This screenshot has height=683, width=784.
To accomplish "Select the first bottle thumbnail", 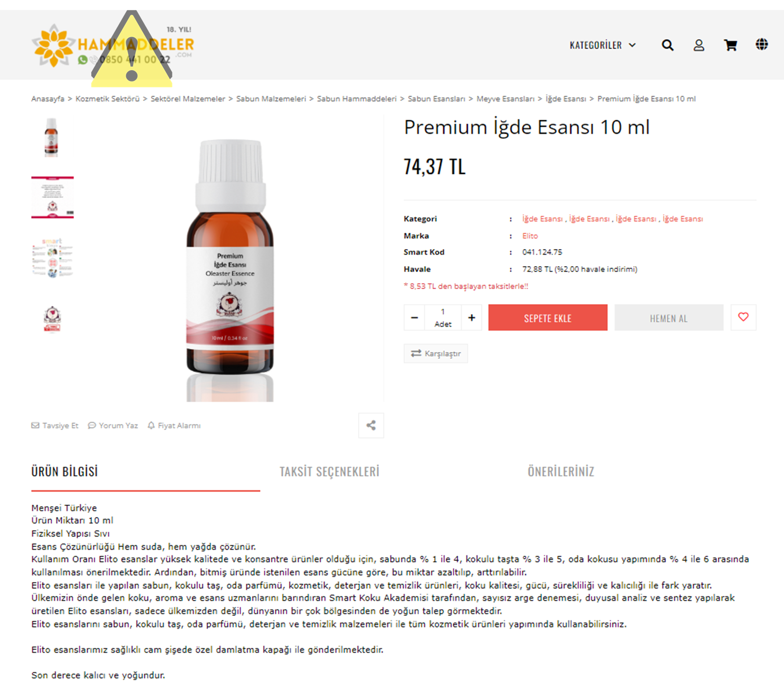I will pos(52,137).
